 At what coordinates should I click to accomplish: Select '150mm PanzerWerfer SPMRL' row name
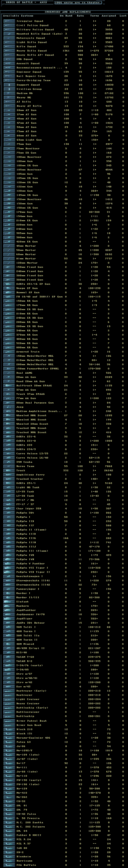(x=37, y=369)
